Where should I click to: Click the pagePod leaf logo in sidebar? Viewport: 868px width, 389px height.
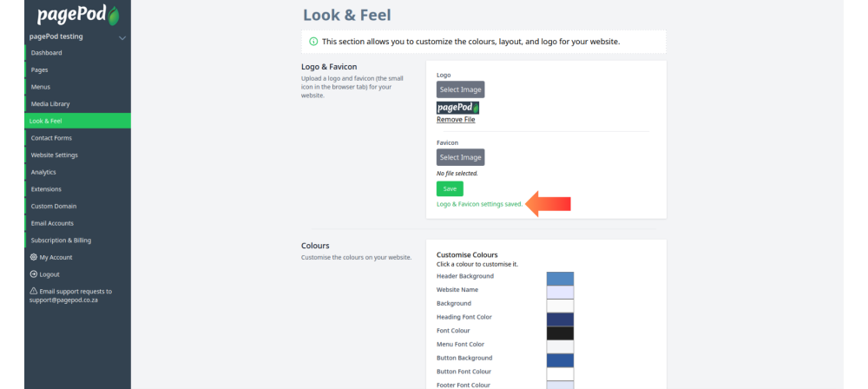pyautogui.click(x=77, y=15)
